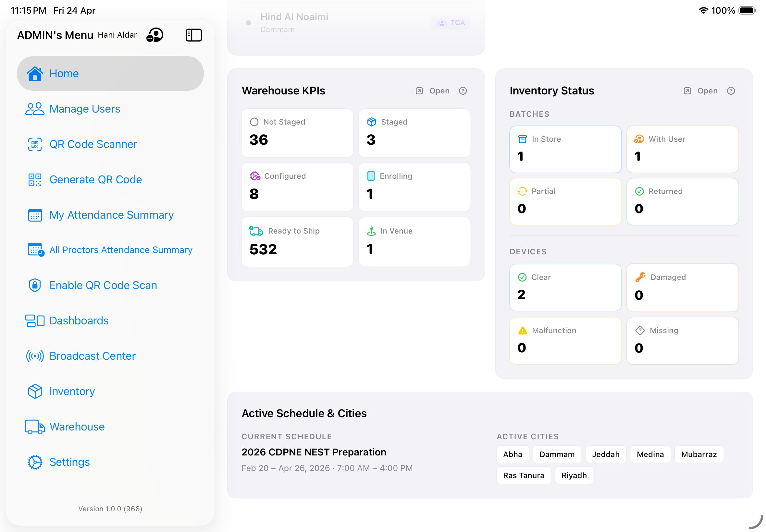Select the Home menu item
Viewport: 766px width, 532px height.
[x=64, y=73]
